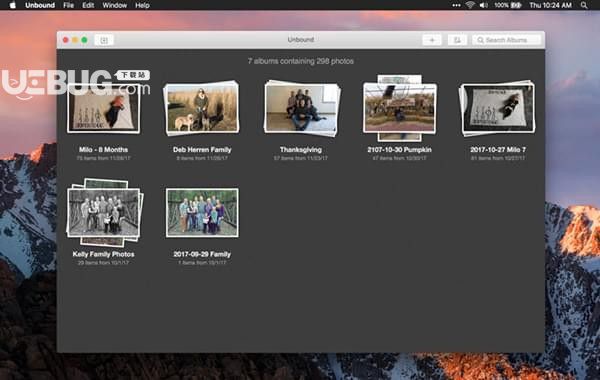This screenshot has height=380, width=600.
Task: Open the Apple menu
Action: coord(12,5)
